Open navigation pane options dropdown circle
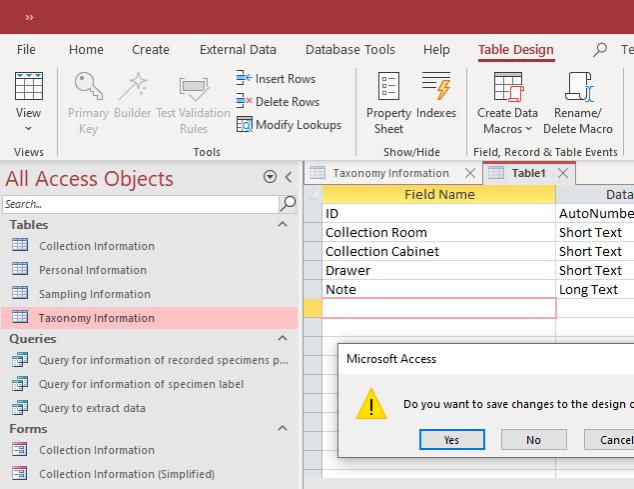Screen dimensions: 634x489 click(270, 177)
